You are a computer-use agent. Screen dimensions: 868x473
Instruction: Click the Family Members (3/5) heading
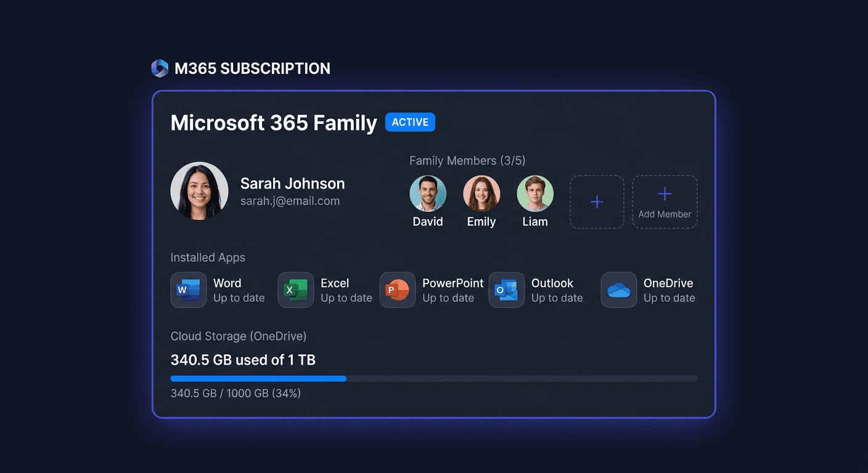467,160
